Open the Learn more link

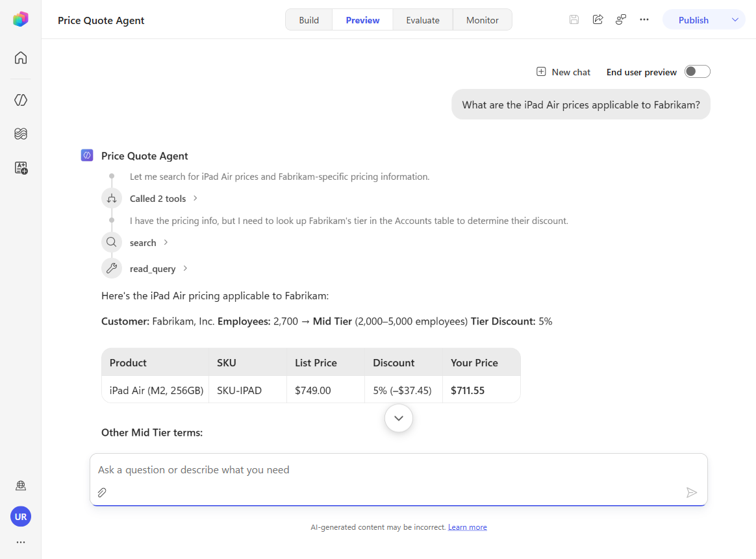click(x=467, y=527)
